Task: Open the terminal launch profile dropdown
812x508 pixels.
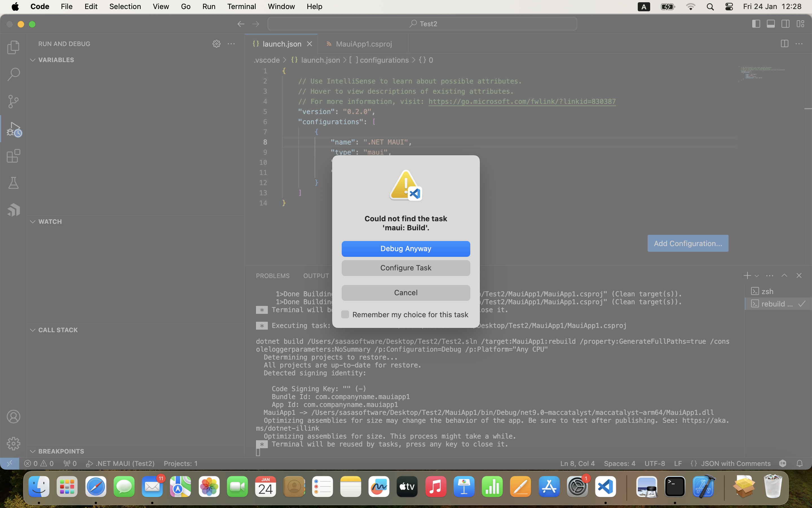Action: click(757, 276)
